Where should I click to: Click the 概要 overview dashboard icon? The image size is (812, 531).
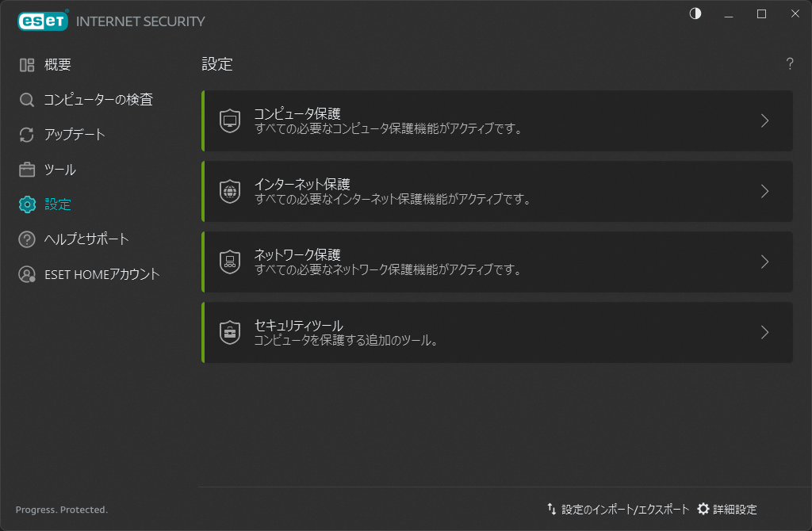coord(27,65)
